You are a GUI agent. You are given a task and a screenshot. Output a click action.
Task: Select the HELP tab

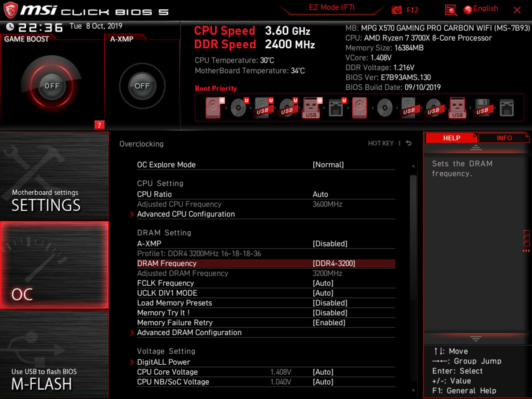click(451, 138)
